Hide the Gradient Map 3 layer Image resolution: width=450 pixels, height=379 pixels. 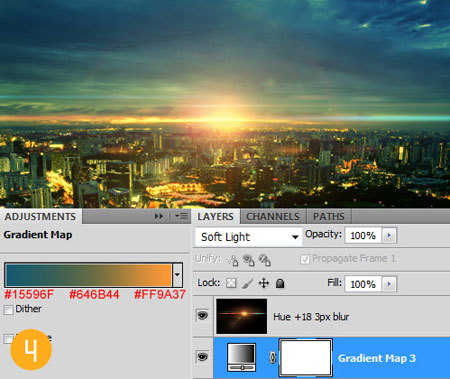click(x=203, y=357)
